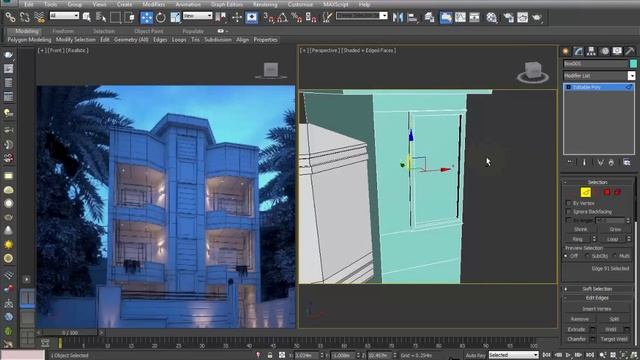Open the Utilities hammer panel tab
Image resolution: width=640 pixels, height=360 pixels.
pos(630,51)
